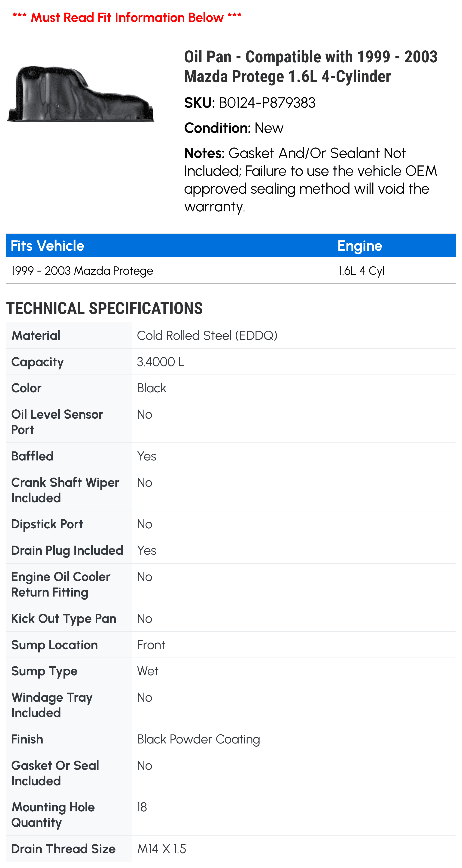Click the SKU B0124-P879383 text
This screenshot has height=868, width=462.
pyautogui.click(x=250, y=103)
